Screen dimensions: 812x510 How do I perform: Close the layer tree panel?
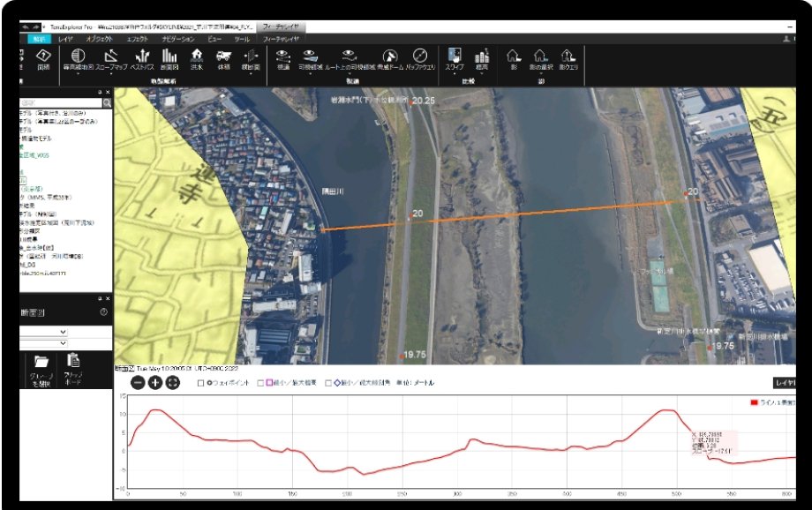[x=108, y=92]
